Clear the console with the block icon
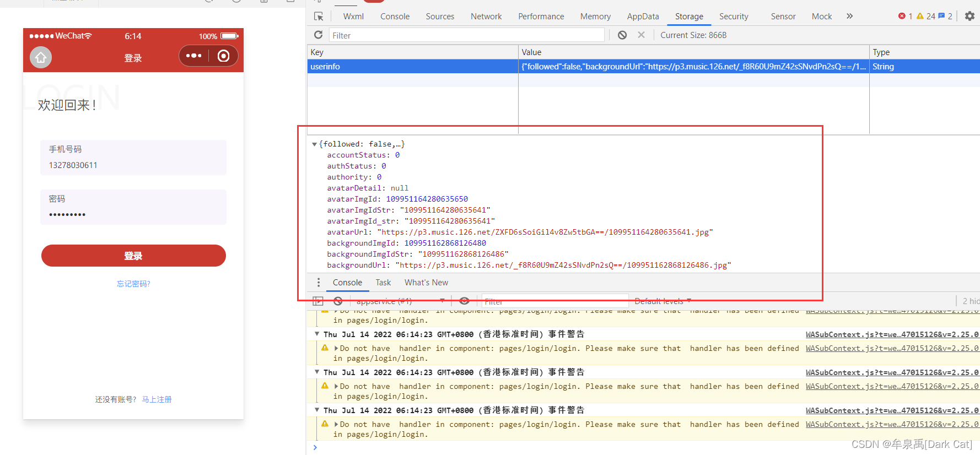Viewport: 980px width, 455px height. [x=338, y=301]
